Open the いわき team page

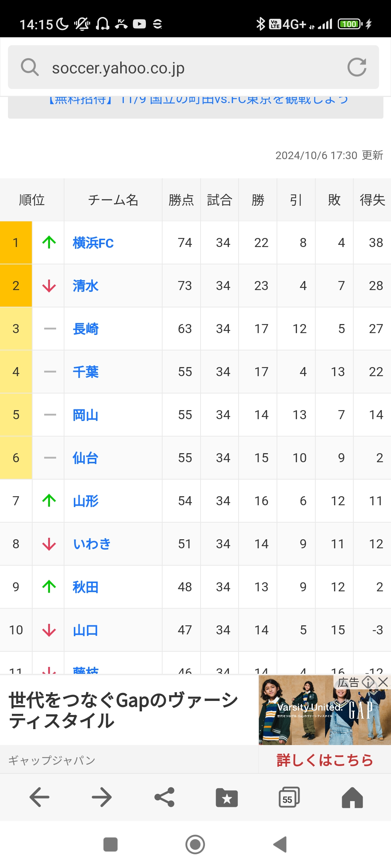pos(92,544)
